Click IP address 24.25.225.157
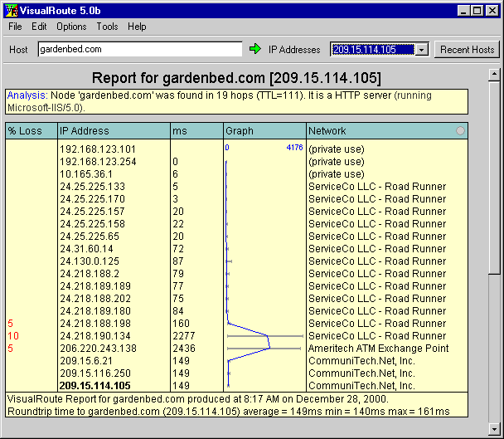Viewport: 504px width, 439px height. click(x=92, y=212)
